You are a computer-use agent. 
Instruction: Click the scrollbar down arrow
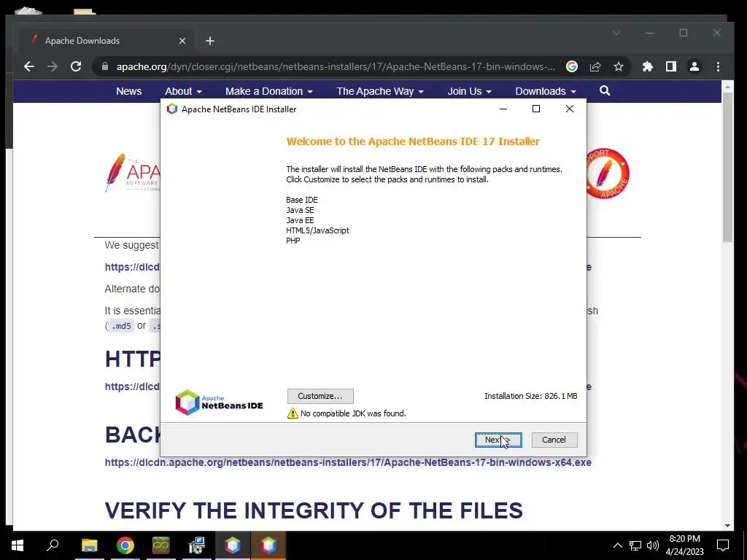pyautogui.click(x=727, y=525)
